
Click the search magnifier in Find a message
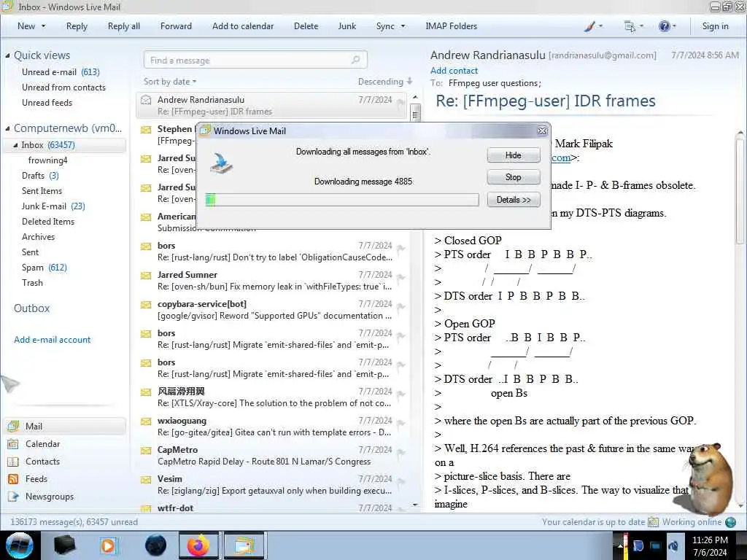[x=355, y=60]
